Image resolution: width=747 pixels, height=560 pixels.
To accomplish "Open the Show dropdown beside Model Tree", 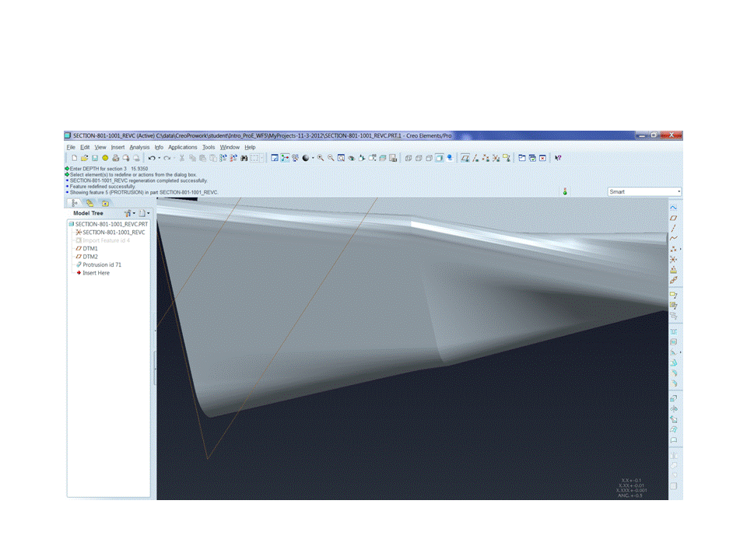I will point(147,213).
